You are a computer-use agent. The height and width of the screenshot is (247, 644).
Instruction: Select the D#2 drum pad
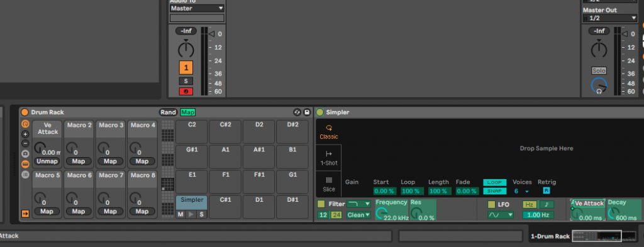[292, 132]
